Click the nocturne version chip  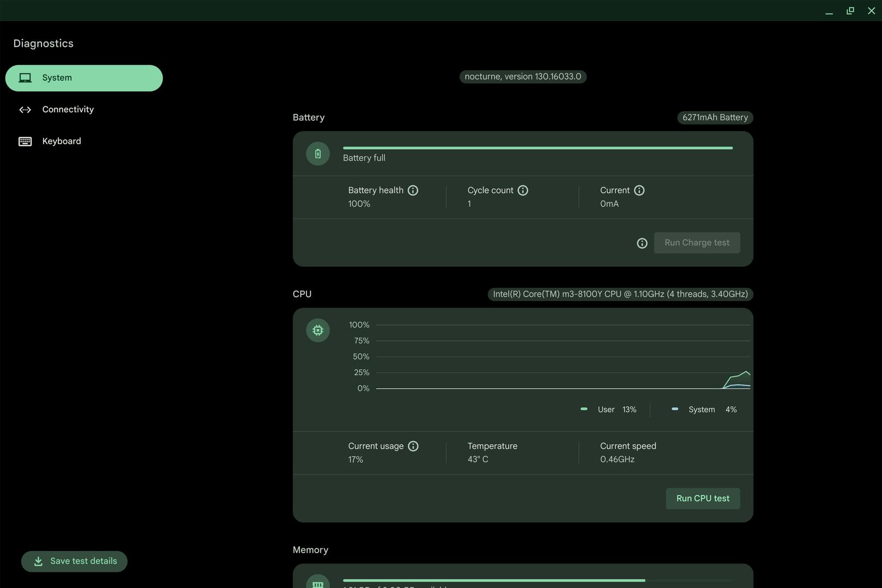(x=523, y=77)
